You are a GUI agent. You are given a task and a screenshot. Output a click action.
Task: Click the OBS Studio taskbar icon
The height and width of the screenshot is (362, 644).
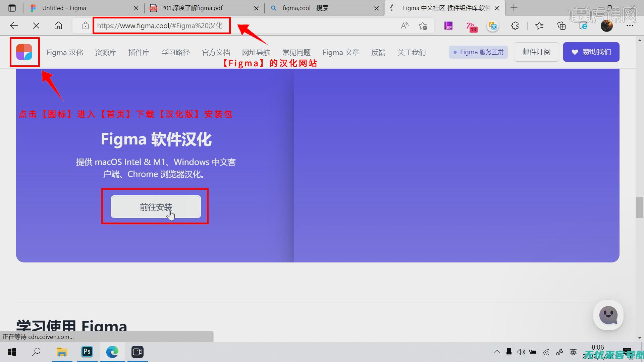pyautogui.click(x=138, y=352)
